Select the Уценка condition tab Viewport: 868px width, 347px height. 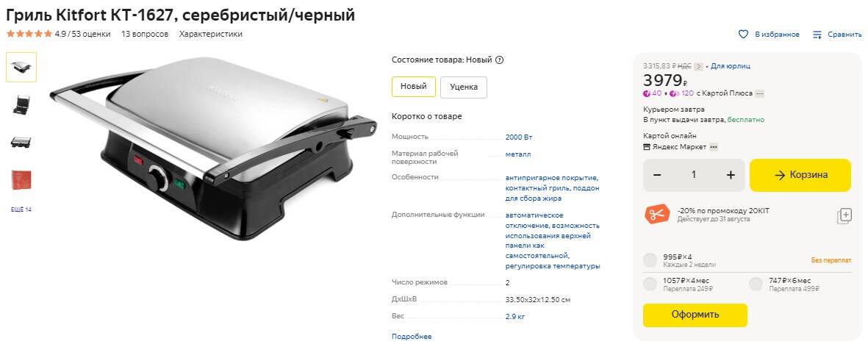pos(463,87)
